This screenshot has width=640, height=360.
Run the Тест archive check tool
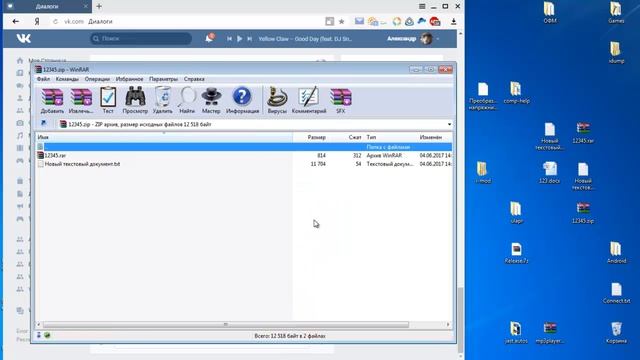(108, 100)
